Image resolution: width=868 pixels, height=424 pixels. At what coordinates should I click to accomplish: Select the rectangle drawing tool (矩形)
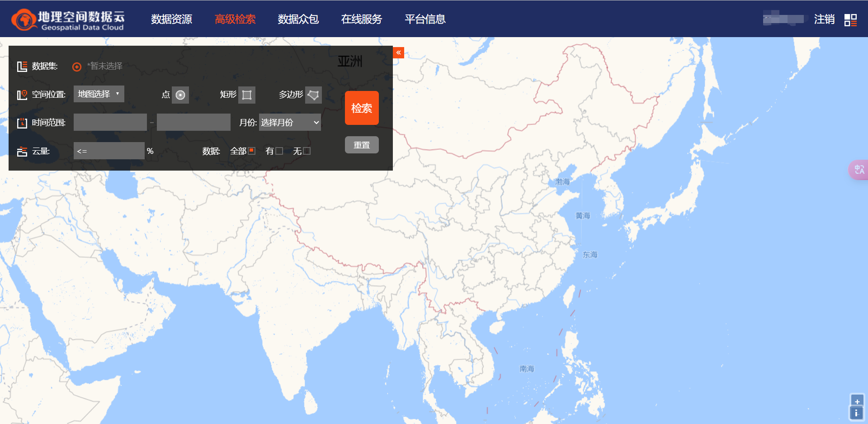click(247, 95)
